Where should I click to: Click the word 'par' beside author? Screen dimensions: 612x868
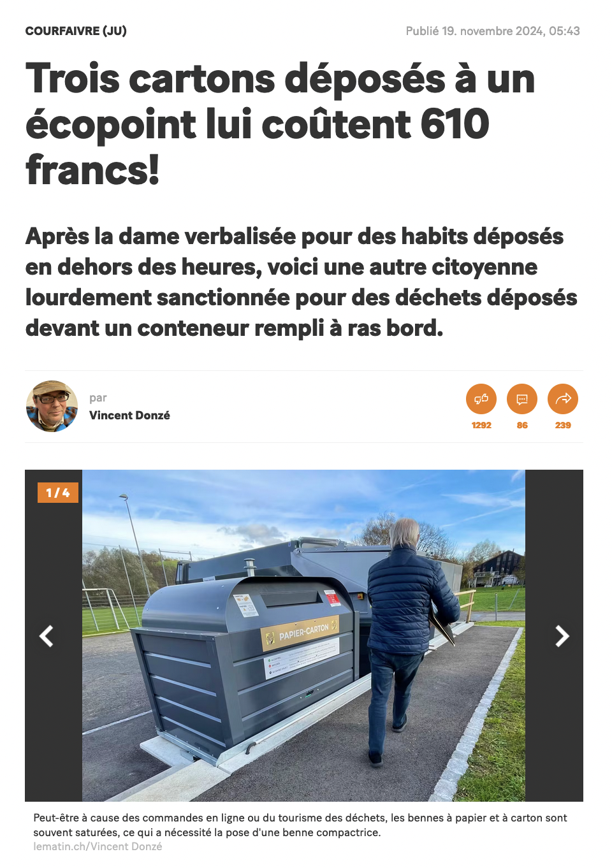pos(98,398)
